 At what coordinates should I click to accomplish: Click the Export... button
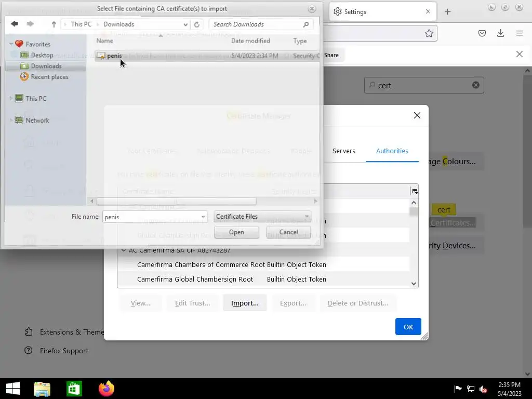pos(293,303)
